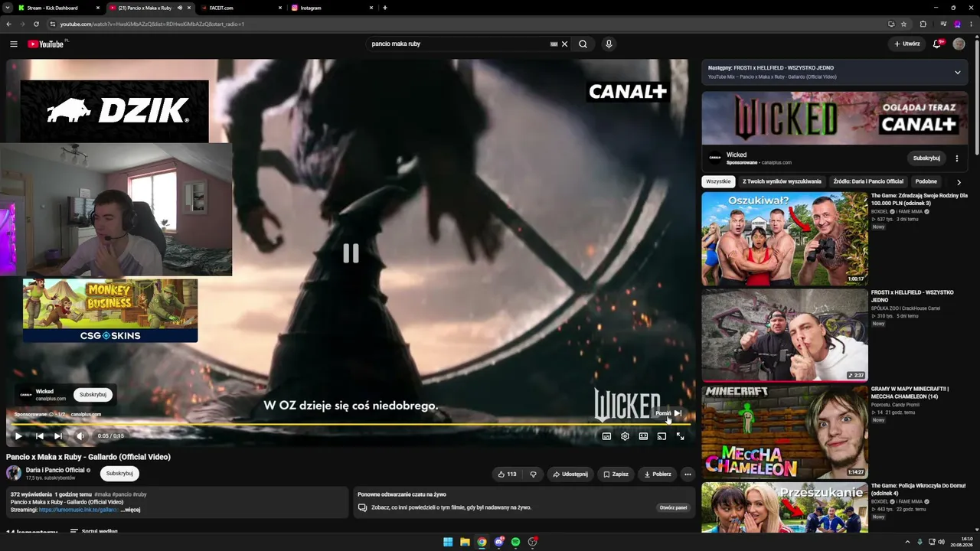The image size is (980, 551).
Task: Open the Wicked ad options three-dot menu
Action: coord(957,158)
